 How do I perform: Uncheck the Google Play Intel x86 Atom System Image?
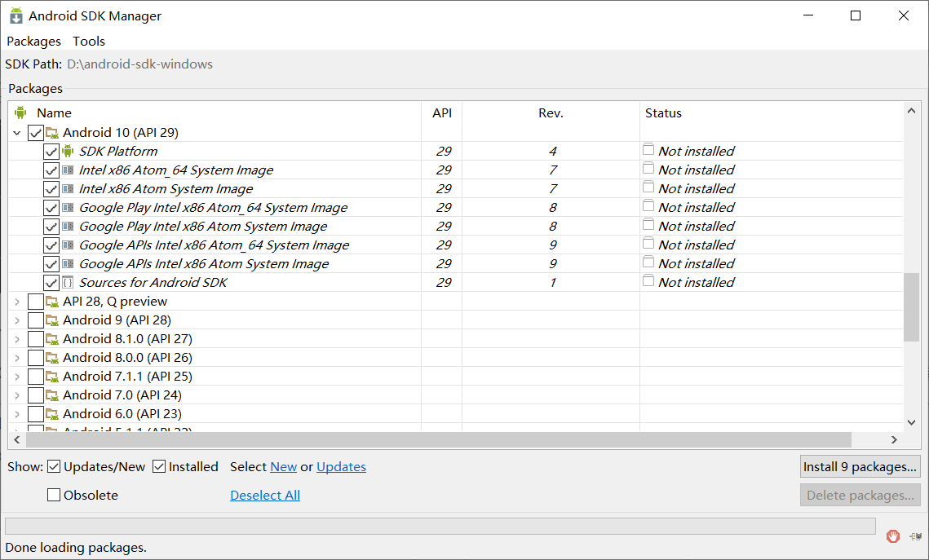tap(51, 226)
